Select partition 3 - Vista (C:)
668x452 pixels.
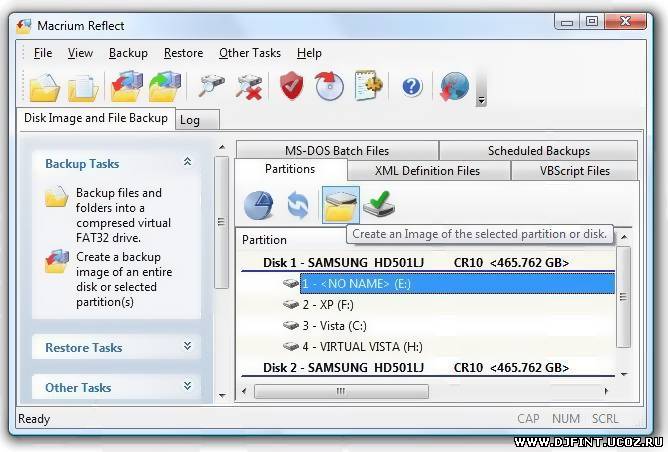click(x=334, y=325)
